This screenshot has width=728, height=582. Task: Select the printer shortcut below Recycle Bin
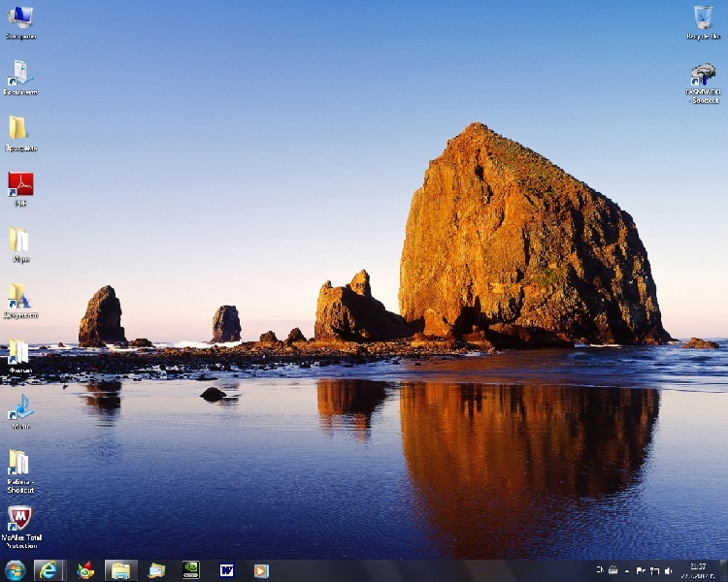point(703,76)
